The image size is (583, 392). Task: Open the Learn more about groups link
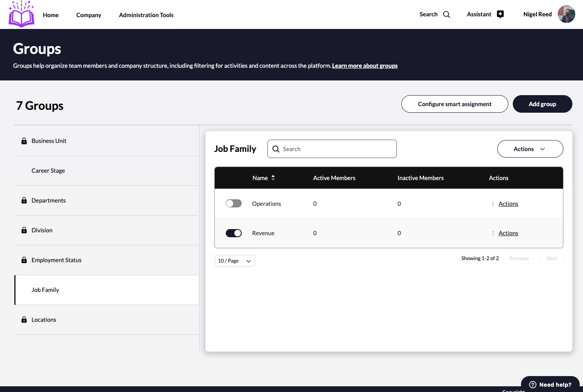[x=365, y=66]
